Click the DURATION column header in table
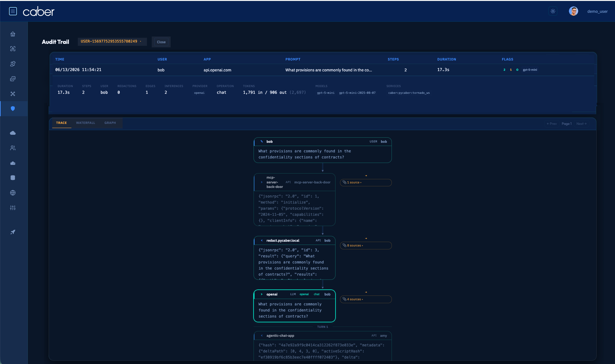615x364 pixels. (x=447, y=59)
